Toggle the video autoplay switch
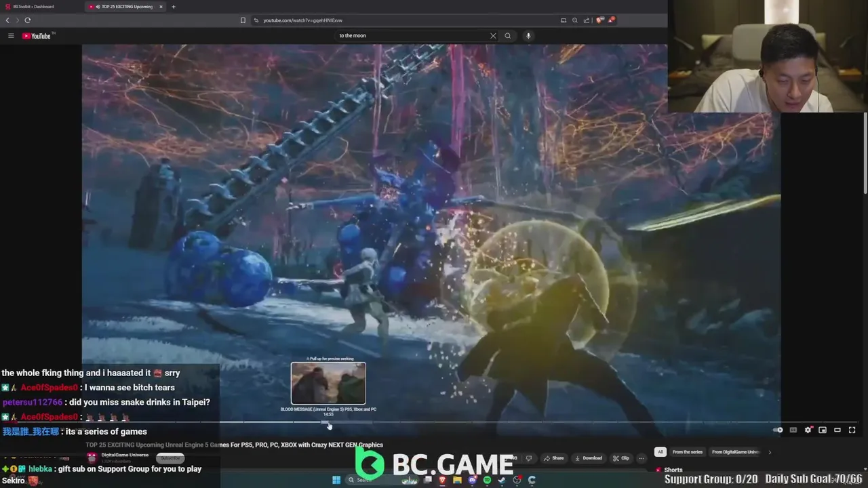 (778, 430)
